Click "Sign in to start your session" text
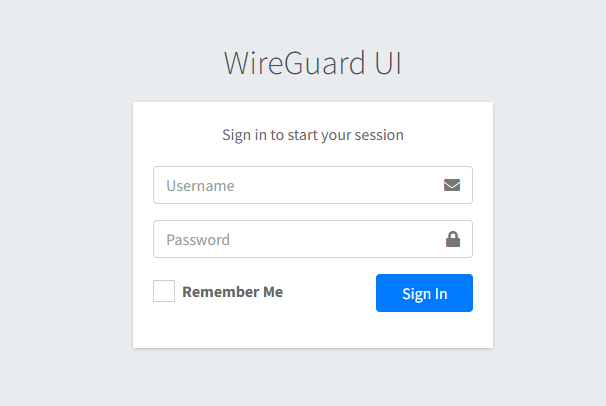This screenshot has width=606, height=406. 312,134
